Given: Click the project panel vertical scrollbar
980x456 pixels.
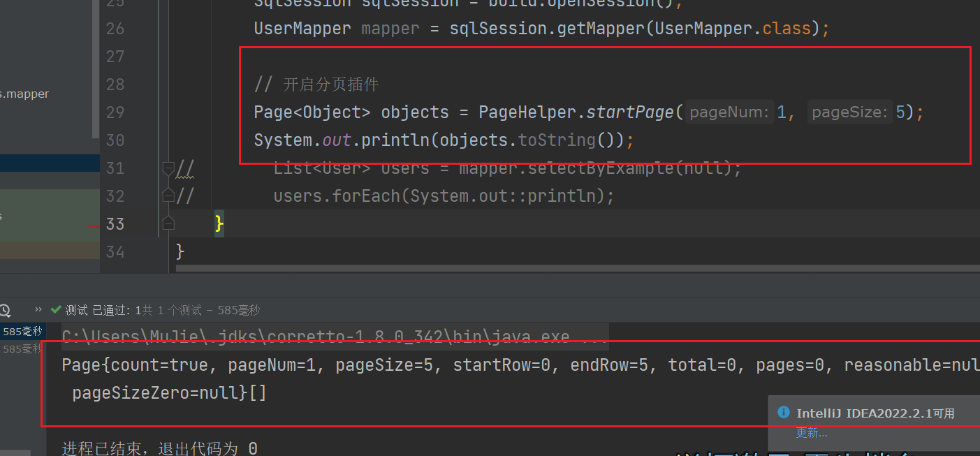Looking at the screenshot, I should point(96,70).
